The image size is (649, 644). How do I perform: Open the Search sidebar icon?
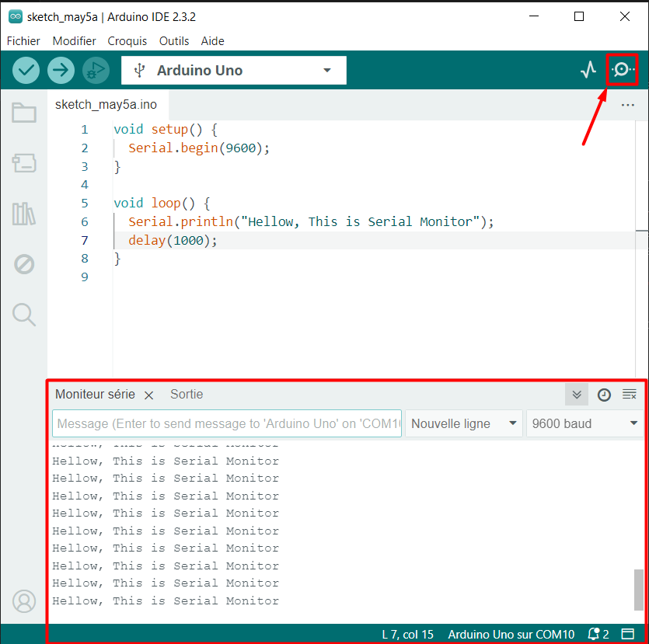tap(24, 315)
